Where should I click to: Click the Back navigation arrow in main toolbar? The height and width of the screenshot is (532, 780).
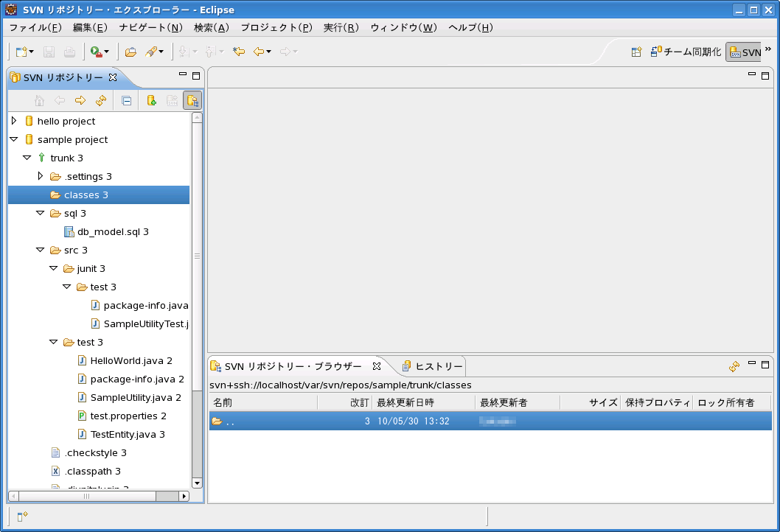259,52
